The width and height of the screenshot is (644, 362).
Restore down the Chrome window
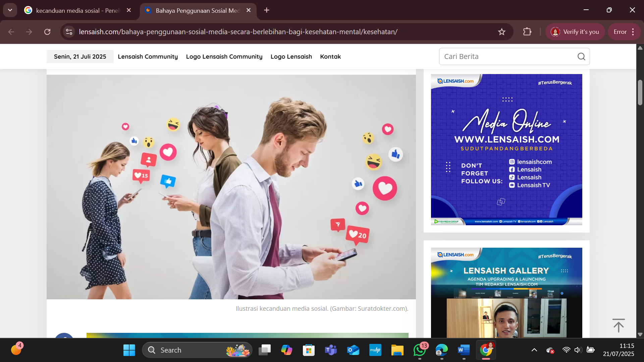609,10
